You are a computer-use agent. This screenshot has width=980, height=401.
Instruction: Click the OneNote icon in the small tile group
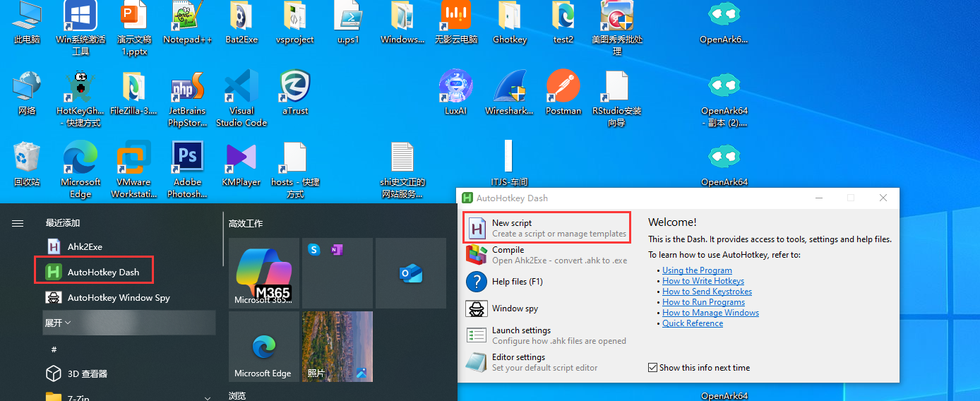tap(337, 249)
